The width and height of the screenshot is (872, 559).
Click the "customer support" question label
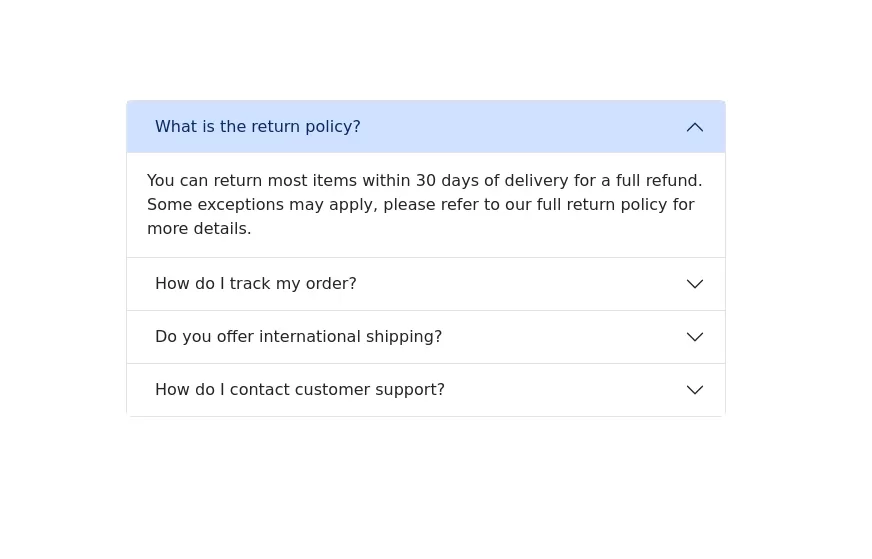pyautogui.click(x=299, y=390)
